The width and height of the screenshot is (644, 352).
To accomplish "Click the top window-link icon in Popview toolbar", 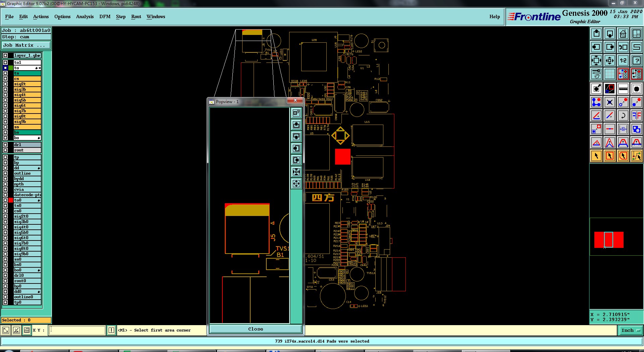I will click(296, 113).
